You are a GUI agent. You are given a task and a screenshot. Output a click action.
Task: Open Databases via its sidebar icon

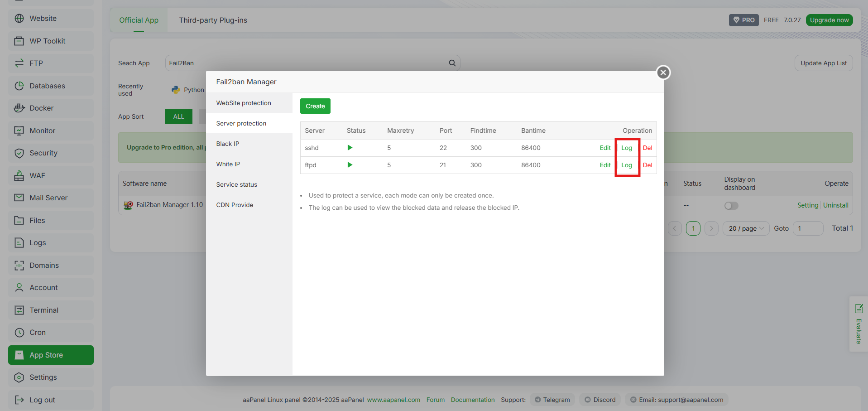[19, 86]
